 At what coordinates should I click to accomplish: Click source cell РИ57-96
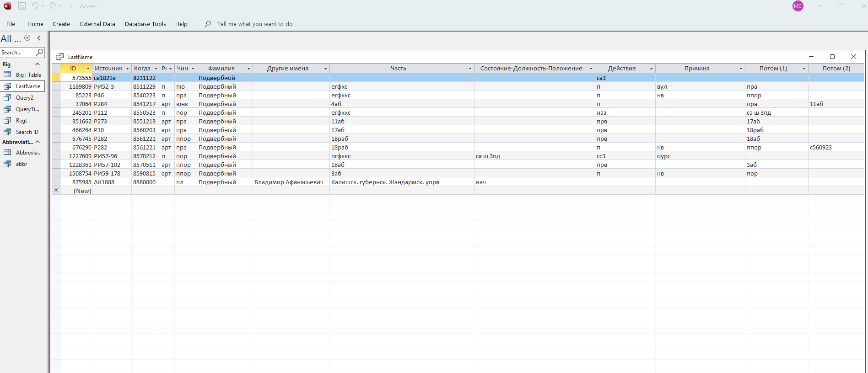[x=112, y=156]
